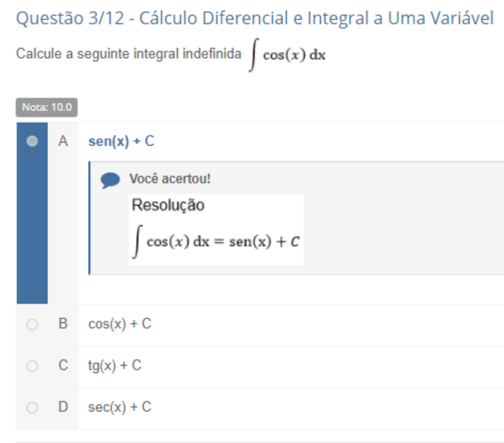Pick the radio button for option C

point(32,366)
